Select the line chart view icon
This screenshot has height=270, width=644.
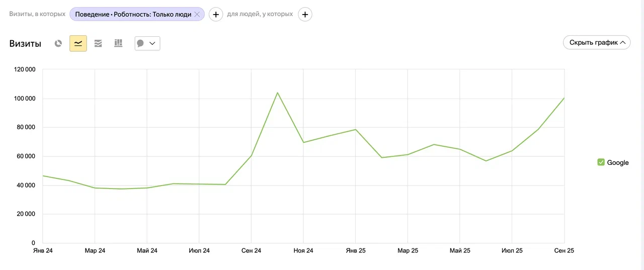point(78,43)
